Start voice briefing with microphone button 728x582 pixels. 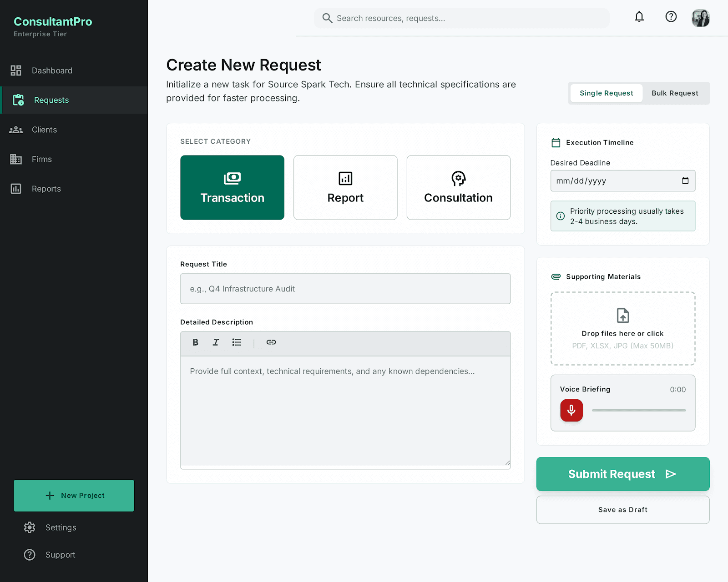(x=571, y=411)
